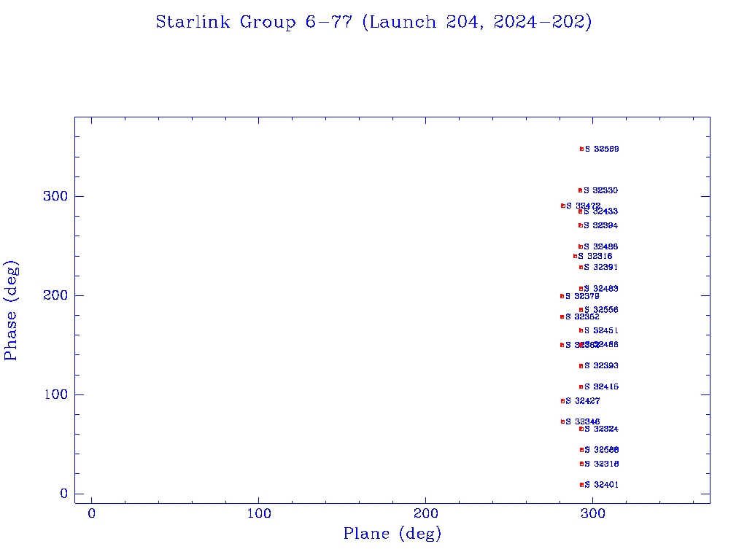Click the red marker beside S 32415

point(581,387)
